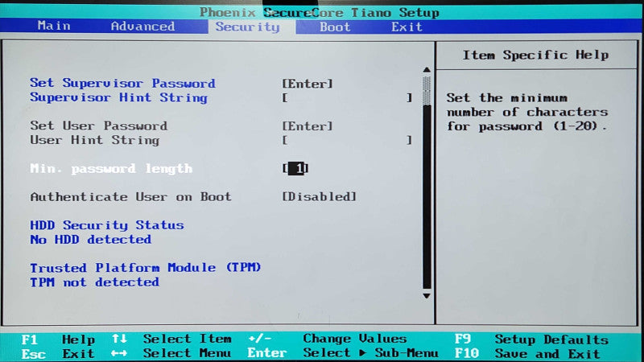Open the Disabled dropdown for boot authentication
Image resolution: width=644 pixels, height=362 pixels.
[x=319, y=196]
